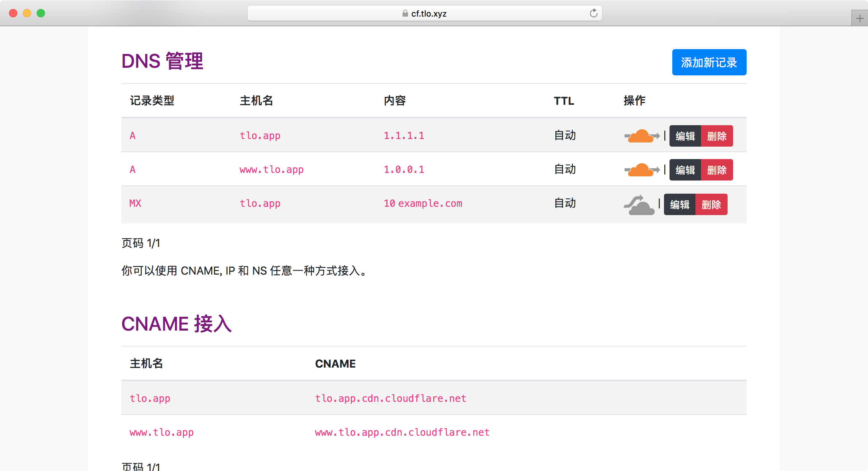Click the 内容 column header
The height and width of the screenshot is (471, 868).
click(x=395, y=101)
